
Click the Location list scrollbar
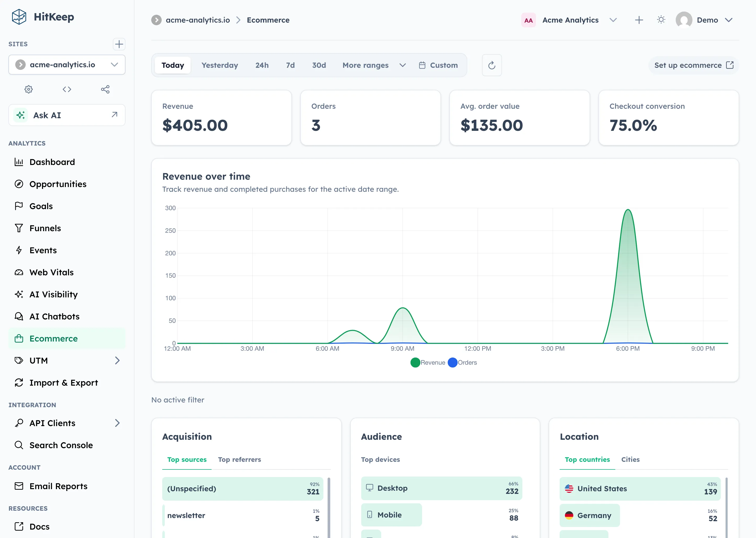tap(726, 508)
